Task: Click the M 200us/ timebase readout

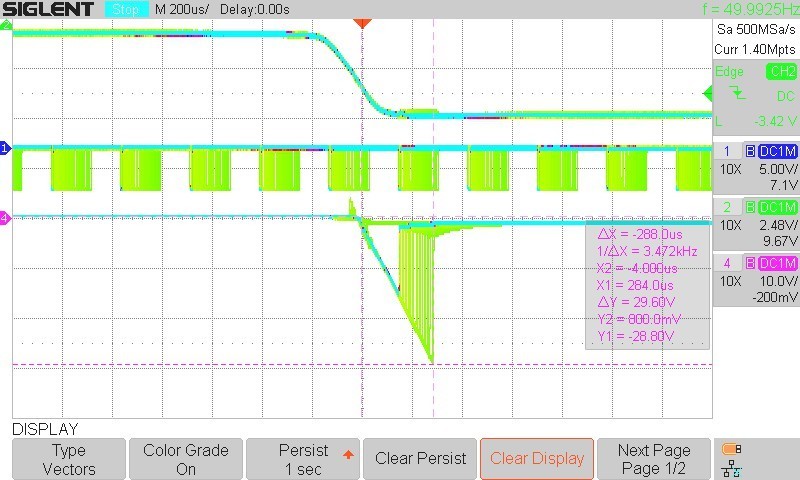Action: [x=180, y=9]
